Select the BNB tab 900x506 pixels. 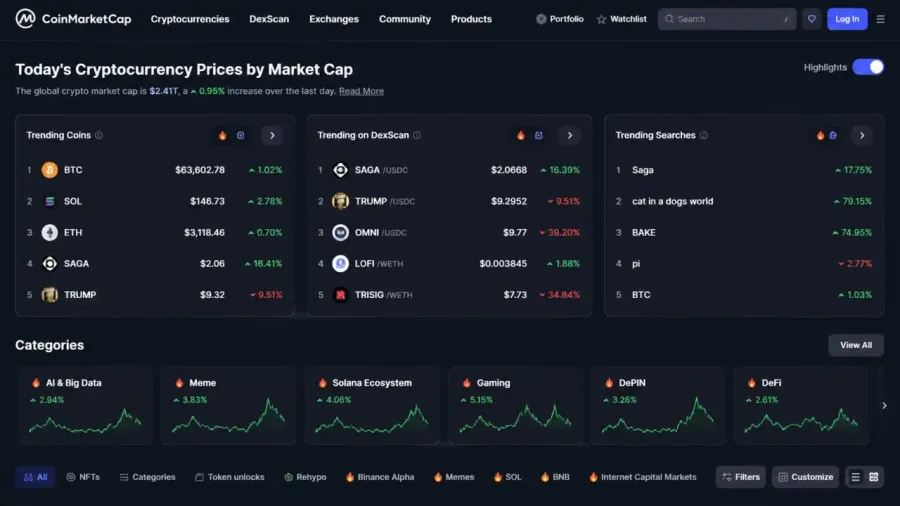pos(556,477)
